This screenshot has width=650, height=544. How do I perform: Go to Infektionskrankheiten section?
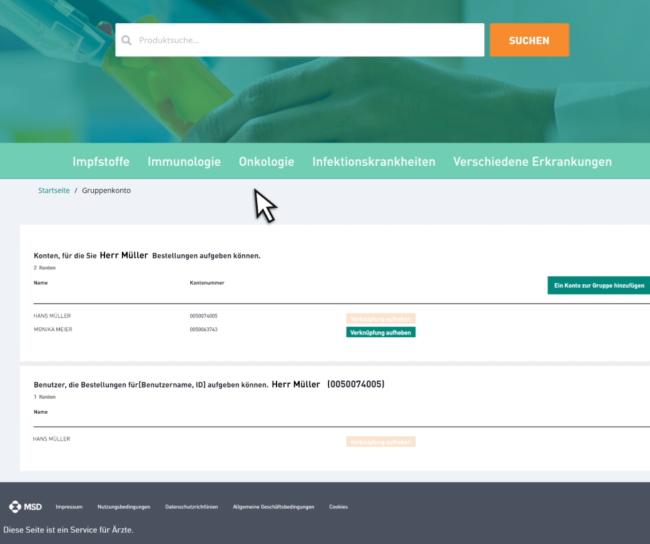373,161
